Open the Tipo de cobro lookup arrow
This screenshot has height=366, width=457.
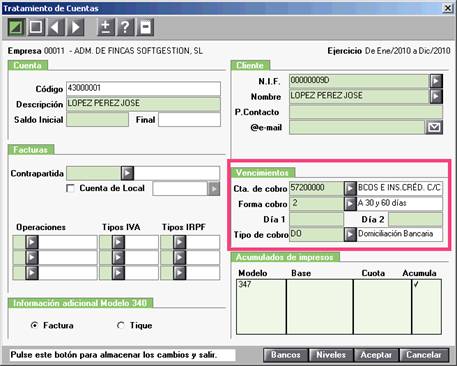350,234
